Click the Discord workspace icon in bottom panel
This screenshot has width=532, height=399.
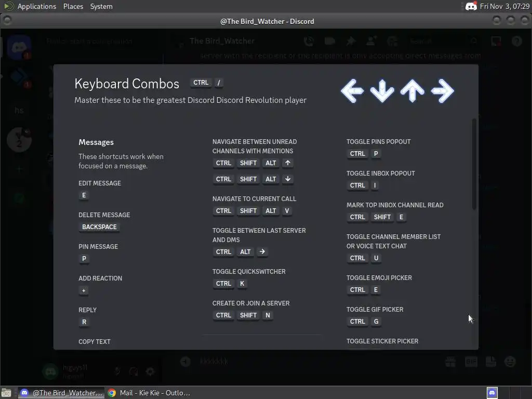(493, 393)
